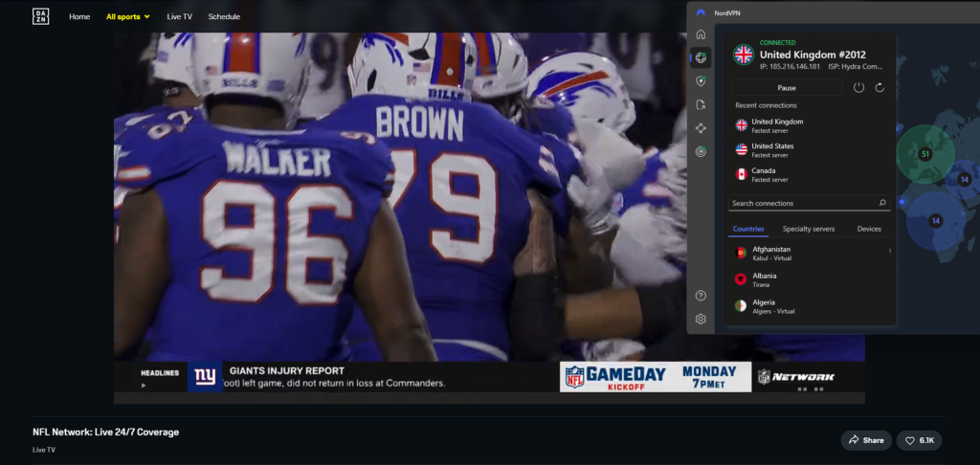Click the NordVPN logo icon
This screenshot has width=980, height=465.
(701, 12)
